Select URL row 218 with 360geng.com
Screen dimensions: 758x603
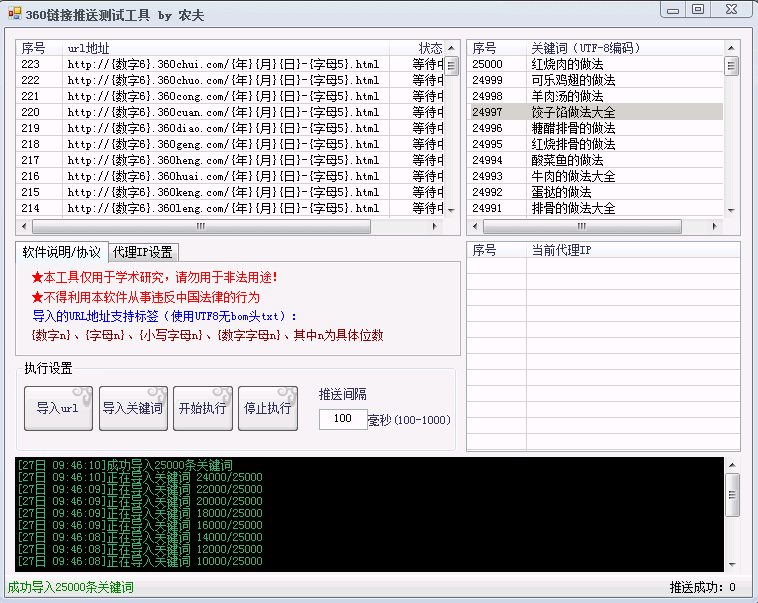click(230, 144)
